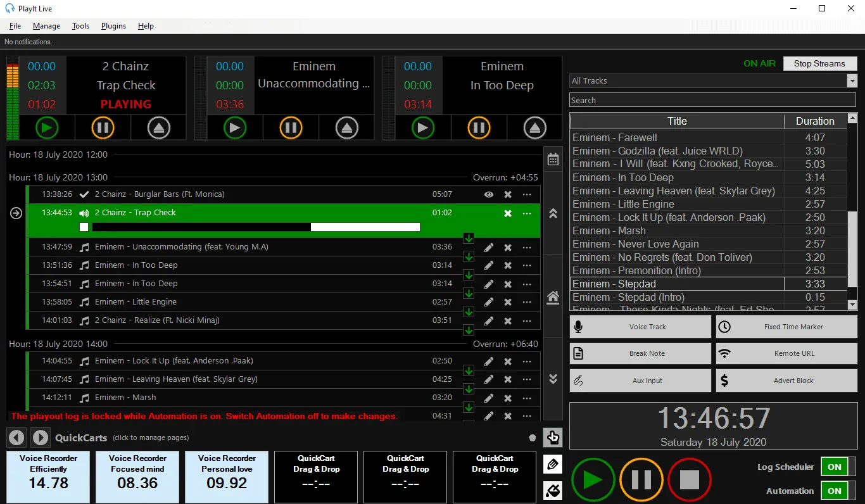Click the double up-chevron to scroll log top
Viewport: 865px width, 504px height.
coord(553,214)
